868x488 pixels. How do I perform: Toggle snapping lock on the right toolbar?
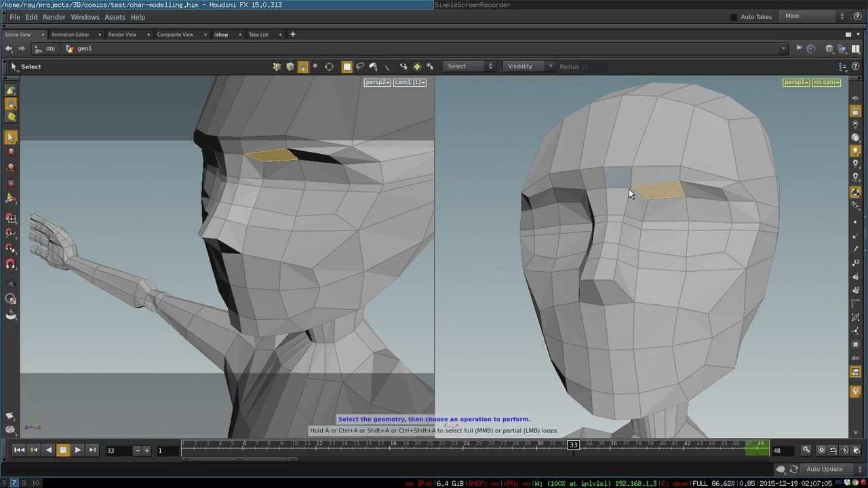(855, 110)
